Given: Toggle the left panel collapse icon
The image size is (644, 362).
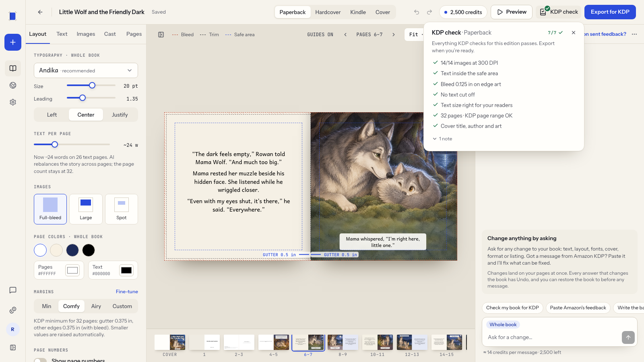Looking at the screenshot, I should [x=161, y=35].
